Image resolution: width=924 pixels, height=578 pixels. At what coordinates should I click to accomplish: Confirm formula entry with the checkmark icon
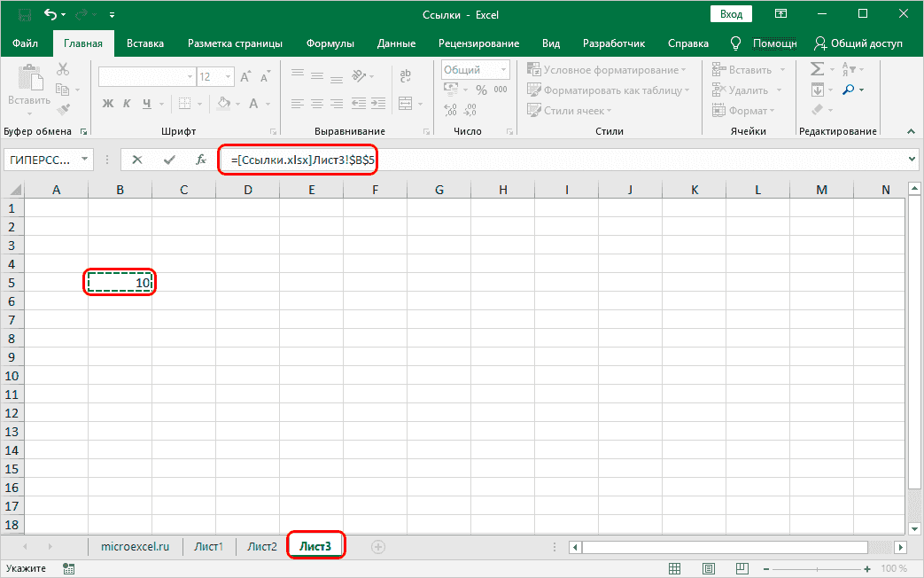168,160
